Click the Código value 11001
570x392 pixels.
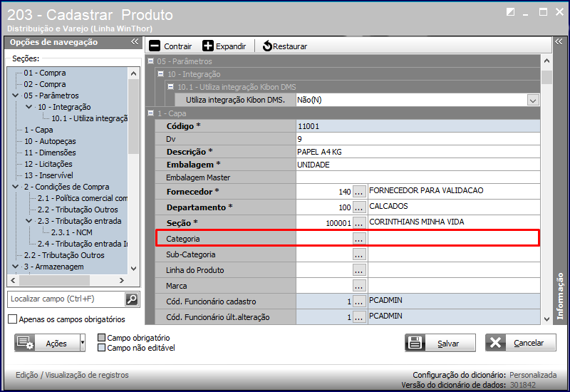tap(309, 126)
